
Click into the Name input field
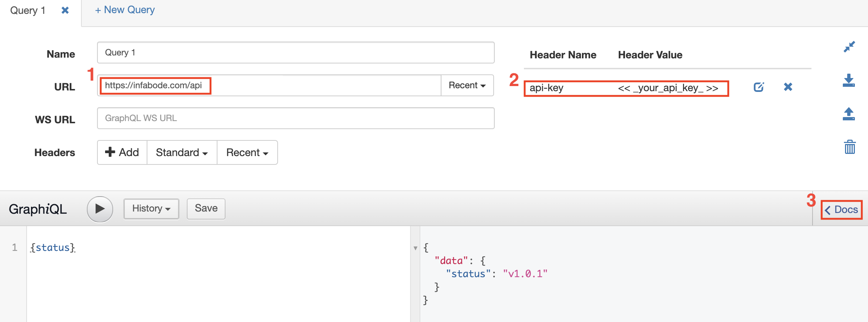point(296,53)
